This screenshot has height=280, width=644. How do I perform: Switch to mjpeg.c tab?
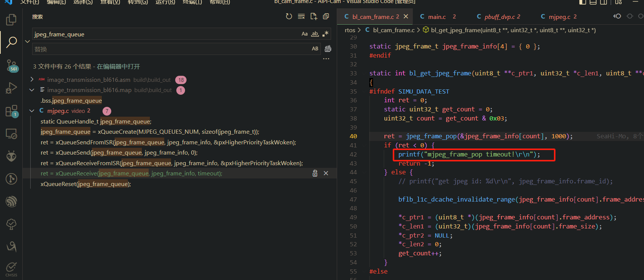(x=558, y=17)
